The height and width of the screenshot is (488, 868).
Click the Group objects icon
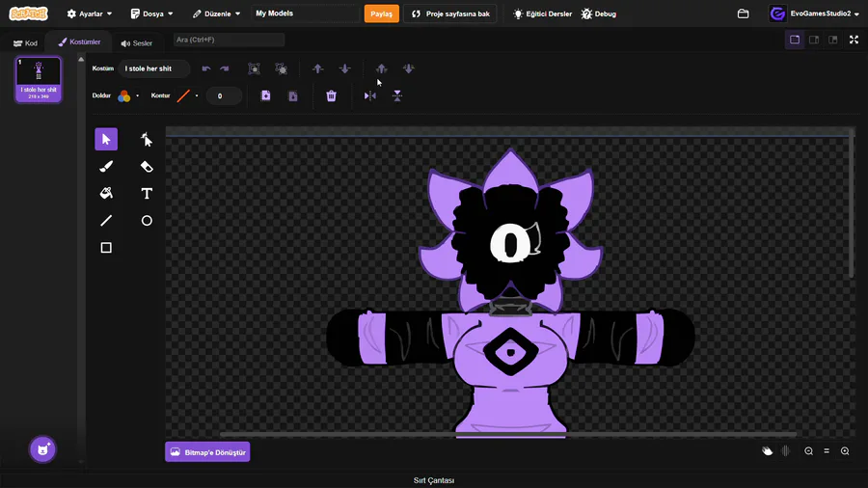(x=254, y=68)
